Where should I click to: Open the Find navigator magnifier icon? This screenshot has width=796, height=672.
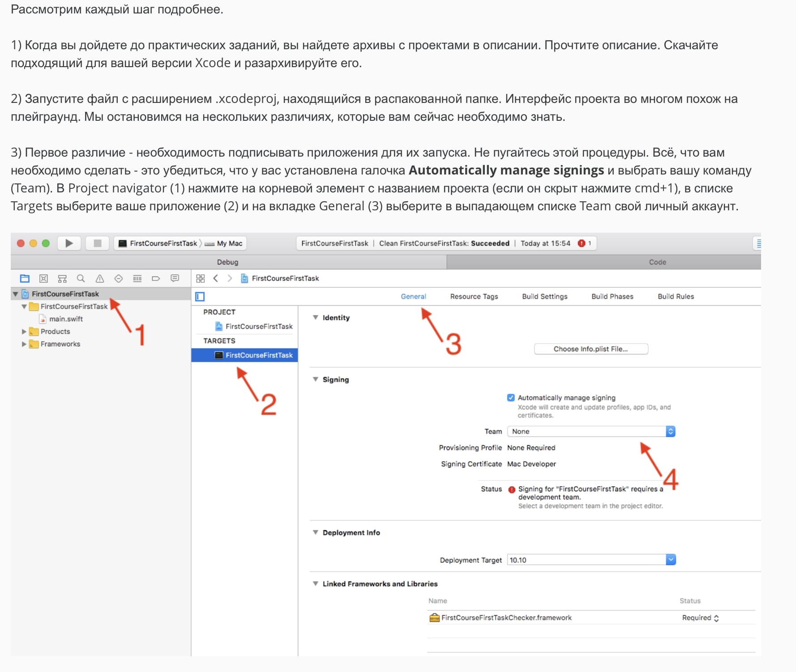click(81, 279)
